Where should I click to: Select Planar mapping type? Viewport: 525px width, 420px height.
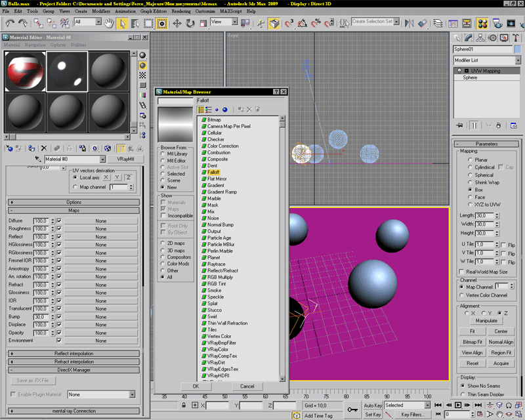click(x=478, y=159)
